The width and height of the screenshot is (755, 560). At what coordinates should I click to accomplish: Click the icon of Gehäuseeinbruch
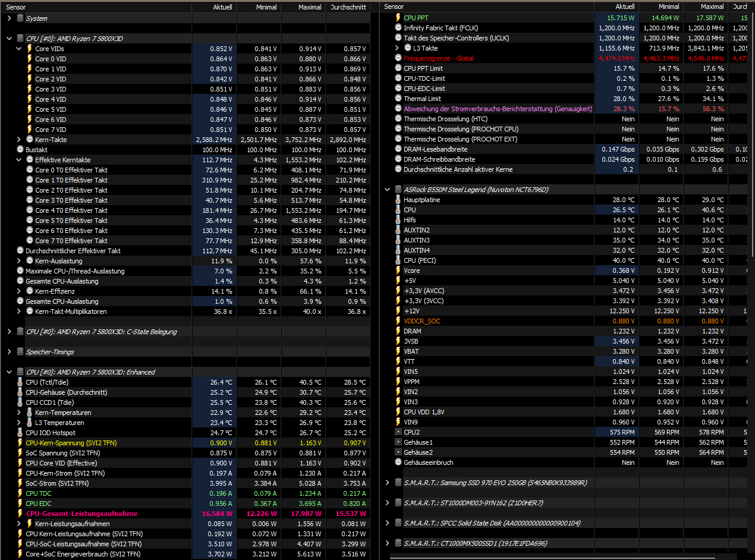pos(398,463)
